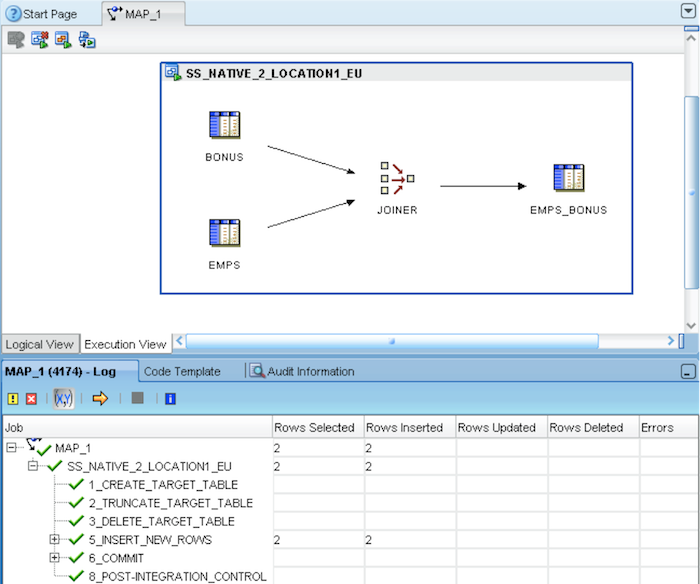Click the third mapping toolbar icon
Image resolution: width=700 pixels, height=584 pixels.
pyautogui.click(x=63, y=40)
